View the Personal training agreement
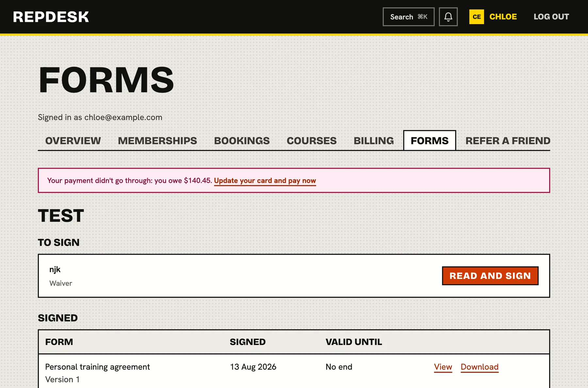588x388 pixels. [x=443, y=367]
